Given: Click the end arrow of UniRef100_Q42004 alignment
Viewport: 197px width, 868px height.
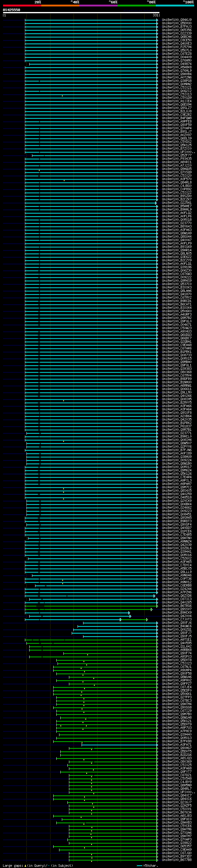Looking at the screenshot, I should point(130,616).
